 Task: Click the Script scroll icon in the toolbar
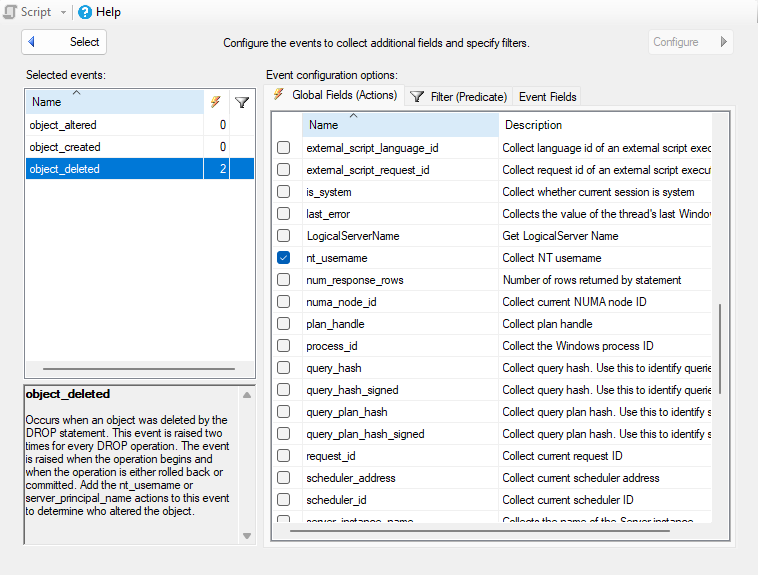pos(10,12)
